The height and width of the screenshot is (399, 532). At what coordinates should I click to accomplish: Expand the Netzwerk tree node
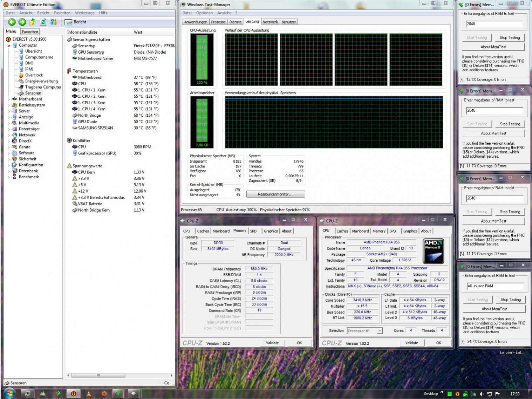(9, 135)
